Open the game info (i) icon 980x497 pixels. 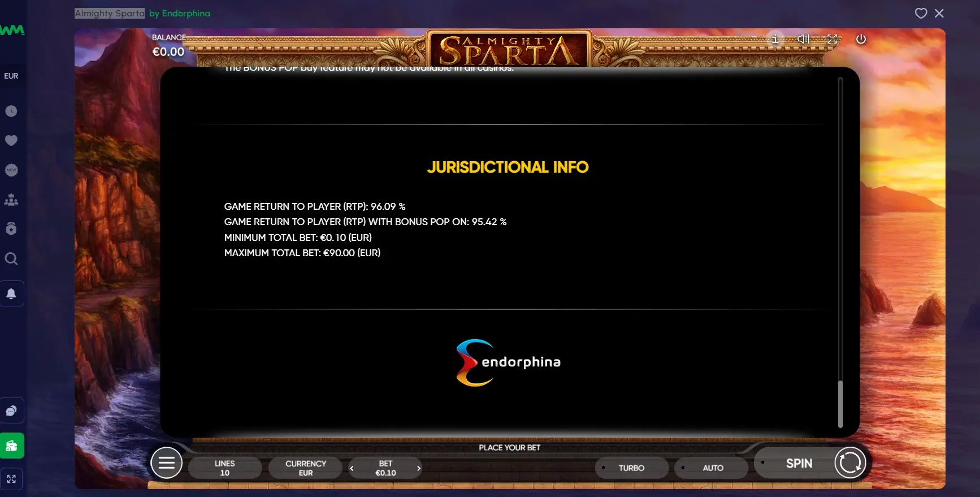click(775, 39)
